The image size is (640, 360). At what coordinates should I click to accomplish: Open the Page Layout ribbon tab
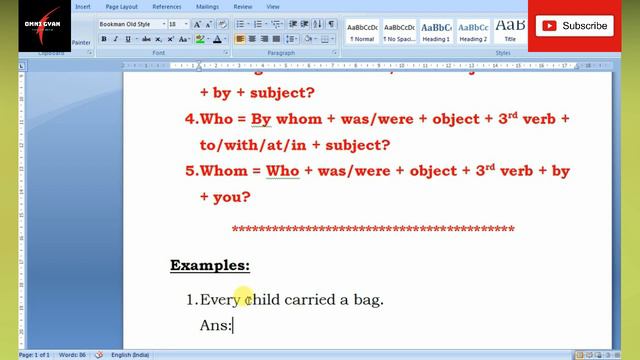(x=122, y=7)
